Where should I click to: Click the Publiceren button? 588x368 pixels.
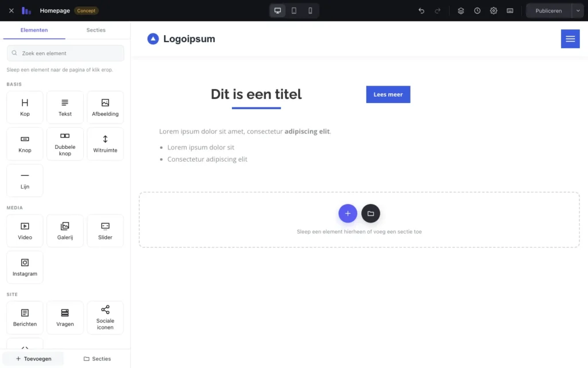[x=548, y=10]
